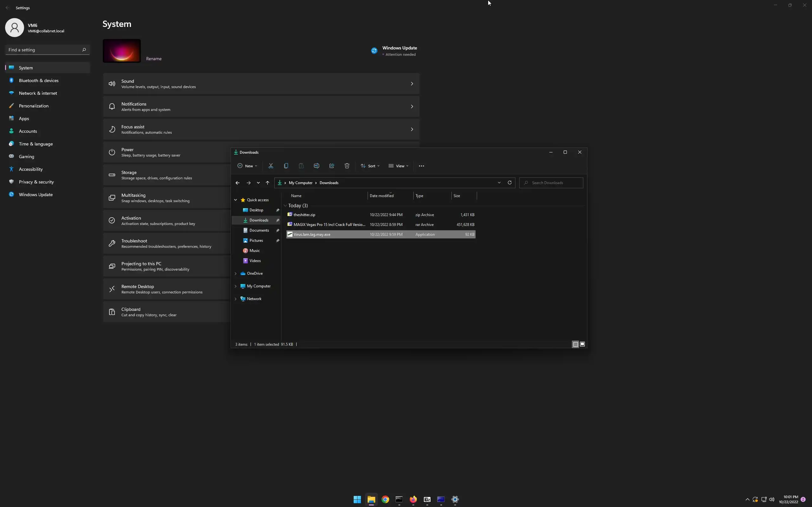Select theshitter.zip file
Image resolution: width=812 pixels, height=507 pixels.
(304, 215)
